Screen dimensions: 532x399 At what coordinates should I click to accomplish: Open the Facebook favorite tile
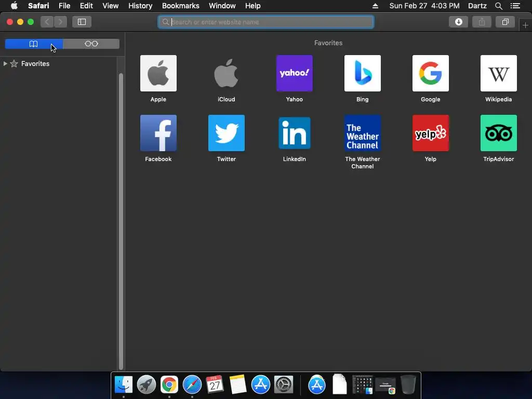158,133
